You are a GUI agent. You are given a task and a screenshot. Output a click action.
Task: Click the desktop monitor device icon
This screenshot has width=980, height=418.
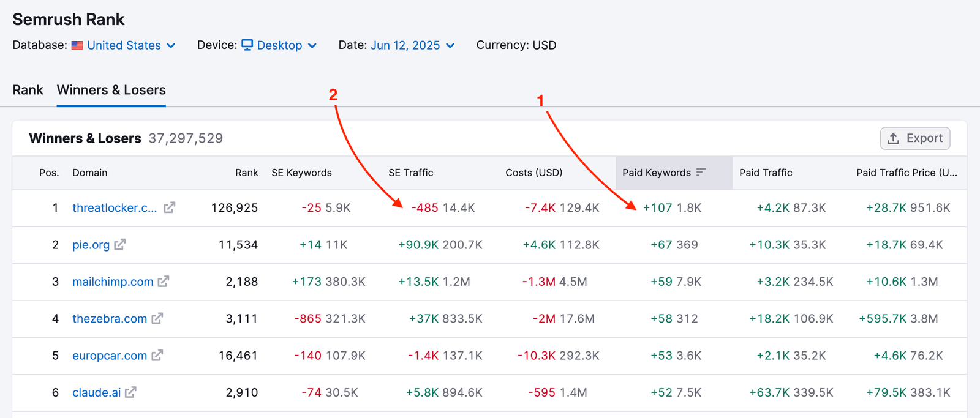click(247, 45)
